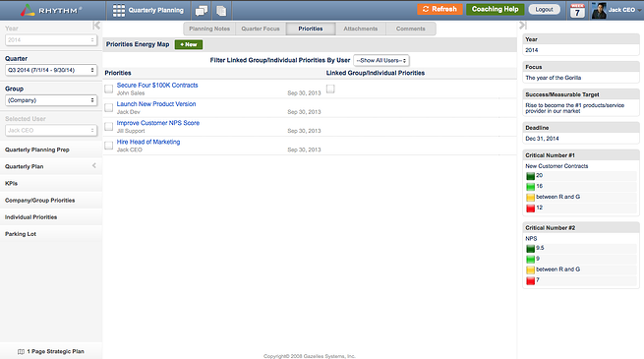Open the week 7 calendar icon

point(577,11)
